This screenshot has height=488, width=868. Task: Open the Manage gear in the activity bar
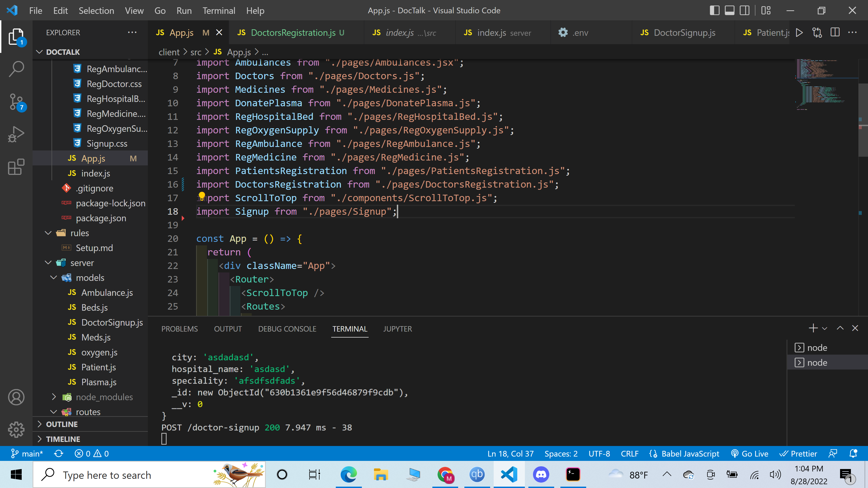16,430
